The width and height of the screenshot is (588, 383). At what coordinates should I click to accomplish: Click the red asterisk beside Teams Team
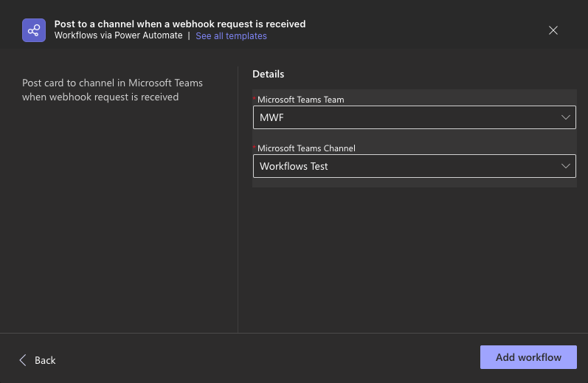255,99
